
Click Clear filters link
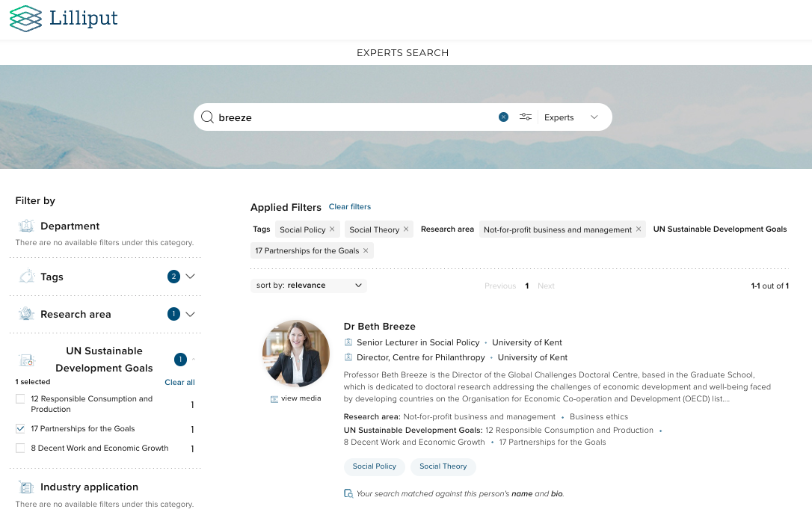click(350, 206)
